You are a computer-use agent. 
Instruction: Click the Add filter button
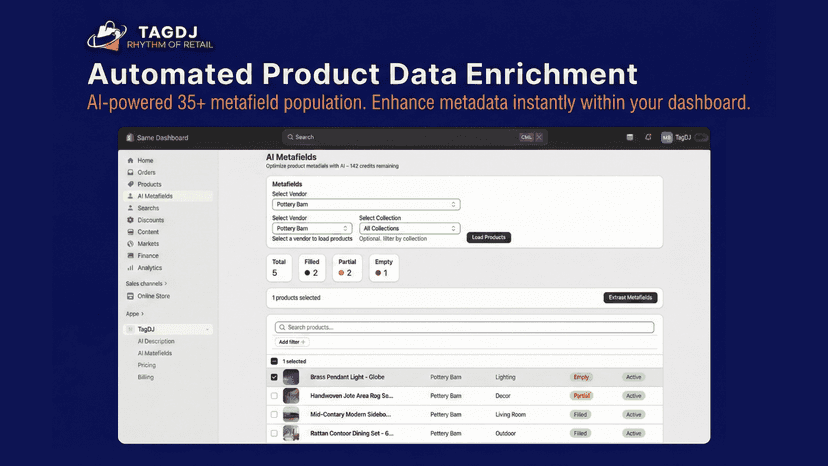coord(291,342)
